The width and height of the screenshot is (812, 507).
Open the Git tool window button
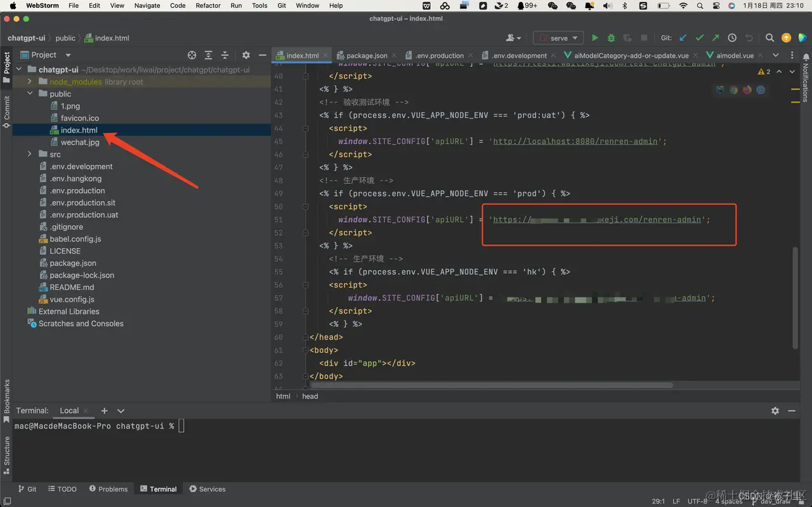point(27,489)
